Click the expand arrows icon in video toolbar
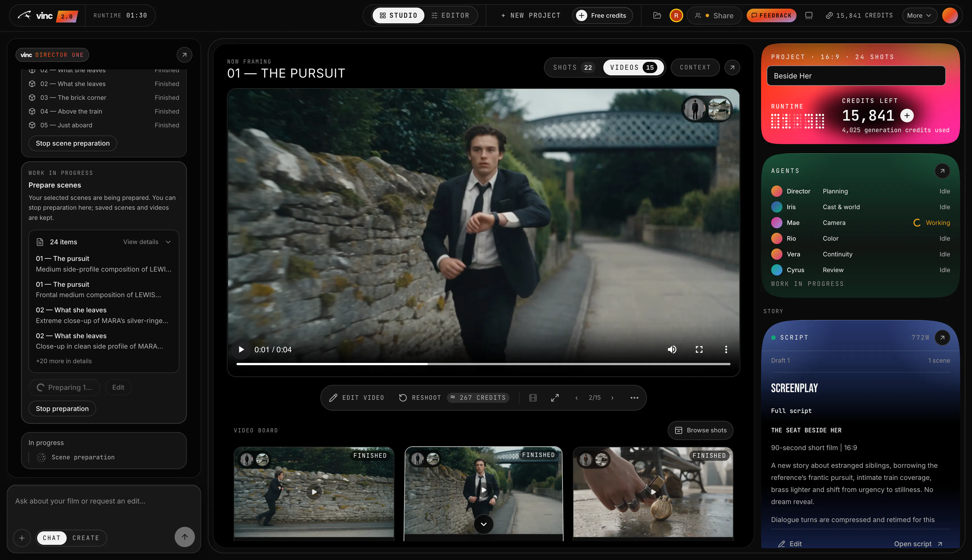The width and height of the screenshot is (972, 560). [555, 398]
